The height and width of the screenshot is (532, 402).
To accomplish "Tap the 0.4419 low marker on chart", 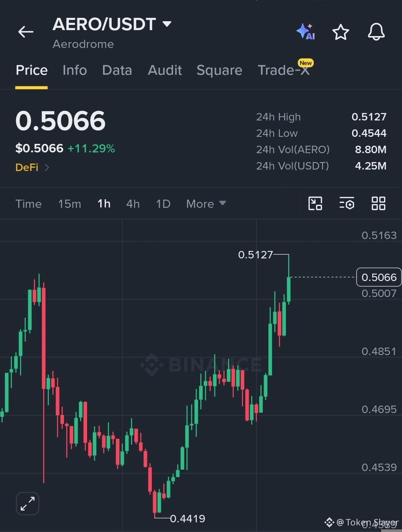I will [x=188, y=519].
